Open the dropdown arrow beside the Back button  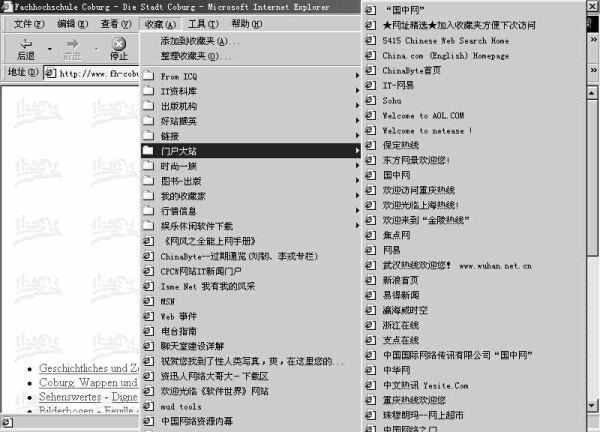click(x=50, y=49)
